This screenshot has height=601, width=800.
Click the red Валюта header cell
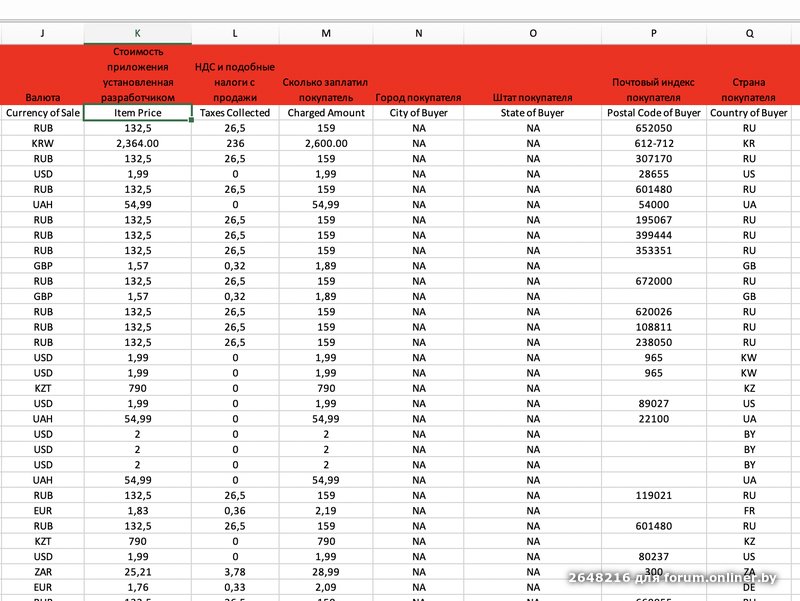click(x=42, y=75)
